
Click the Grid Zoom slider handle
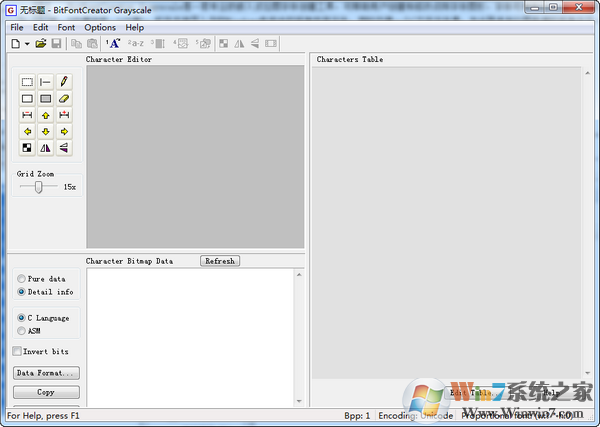coord(38,186)
